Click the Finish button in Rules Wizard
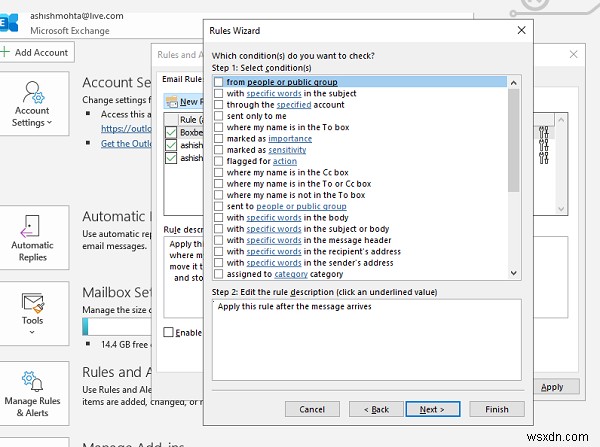The image size is (600, 447). coord(497,409)
